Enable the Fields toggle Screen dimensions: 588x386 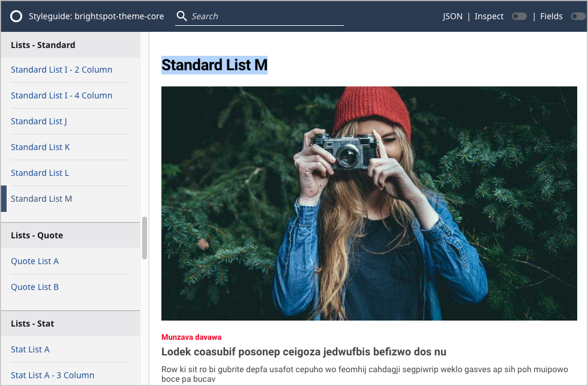[578, 16]
